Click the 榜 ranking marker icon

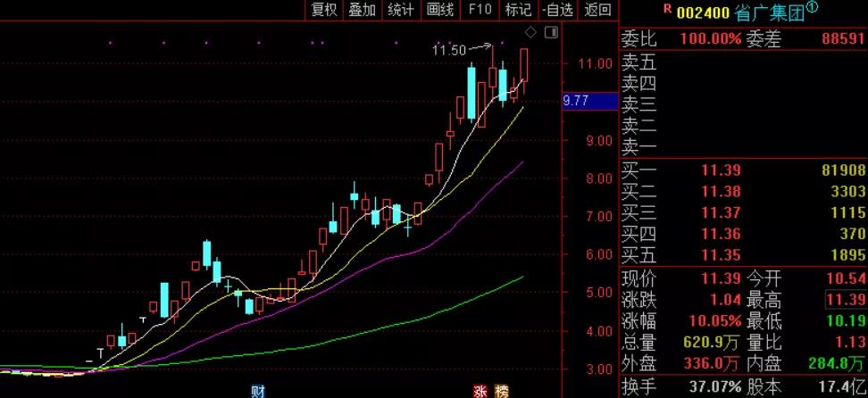click(x=502, y=392)
